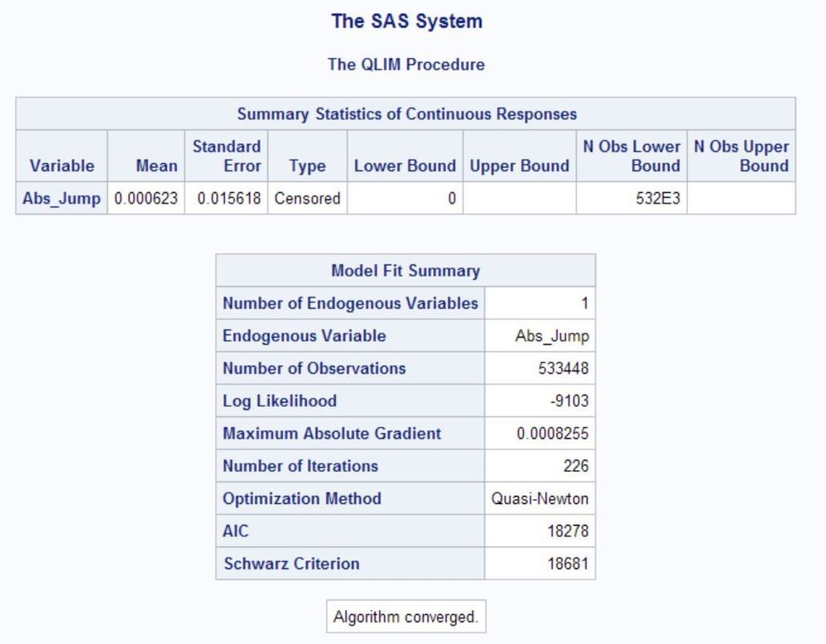This screenshot has height=644, width=826.
Task: Select the "Algorithm converged." message box
Action: [406, 618]
